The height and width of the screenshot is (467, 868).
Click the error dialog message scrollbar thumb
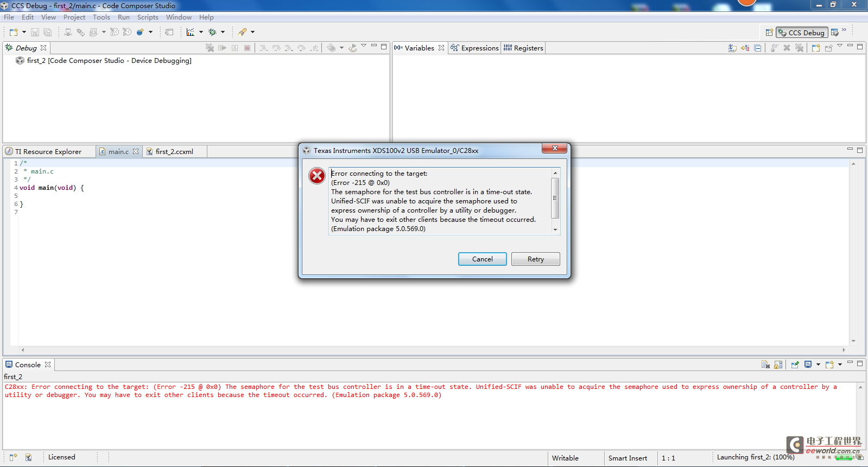(555, 198)
